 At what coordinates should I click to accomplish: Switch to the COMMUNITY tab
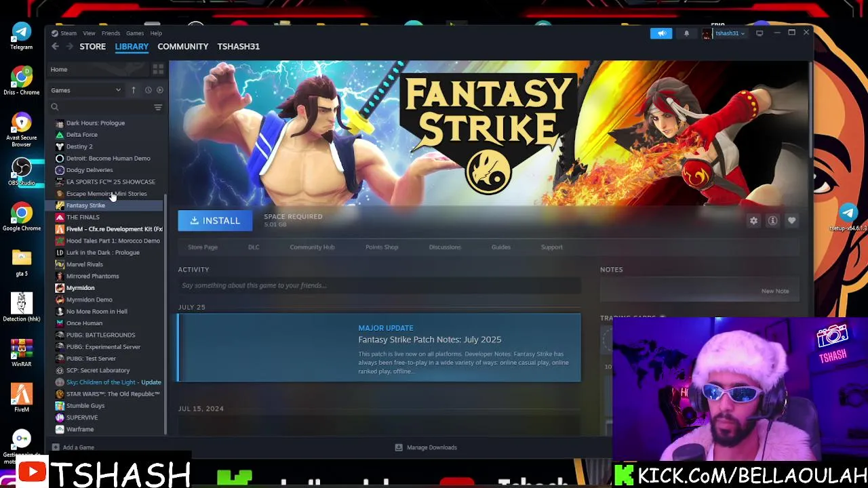click(x=182, y=46)
